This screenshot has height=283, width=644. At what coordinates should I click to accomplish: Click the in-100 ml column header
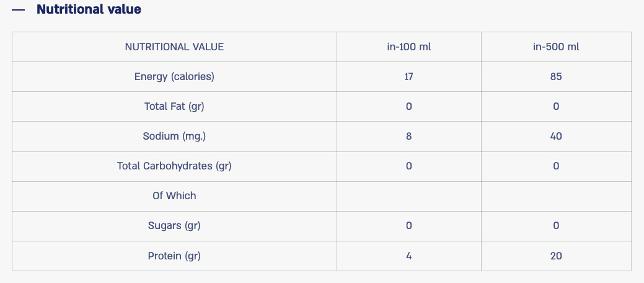(408, 47)
